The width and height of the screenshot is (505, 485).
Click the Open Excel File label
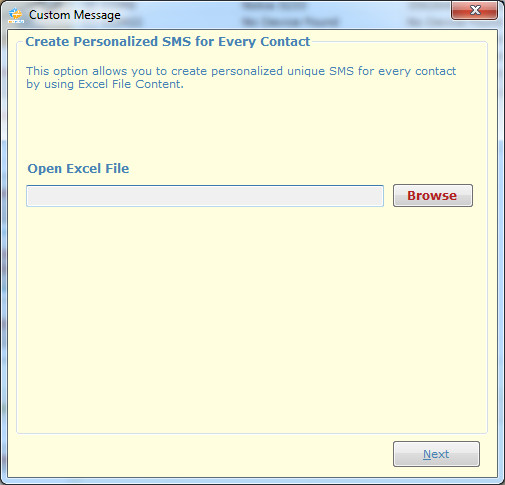(x=78, y=169)
